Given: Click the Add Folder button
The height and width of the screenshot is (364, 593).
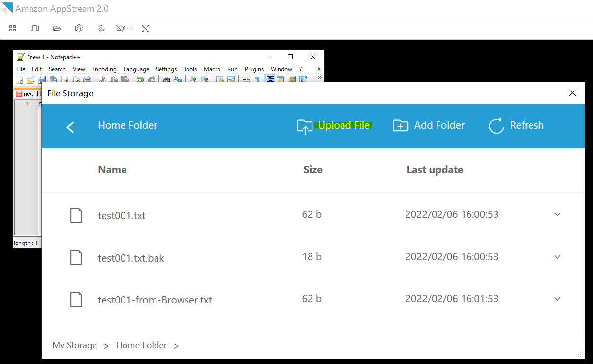Looking at the screenshot, I should [429, 126].
